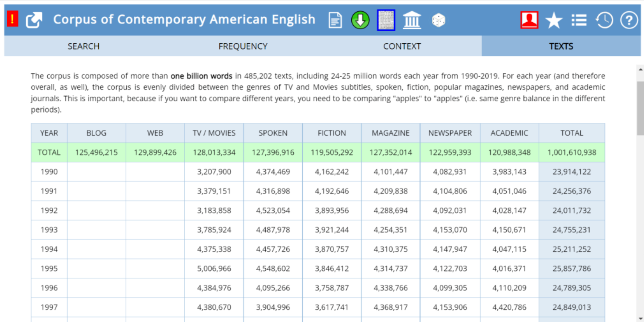Click 1996 total value 24,789,305
This screenshot has height=322, width=644.
pos(572,288)
